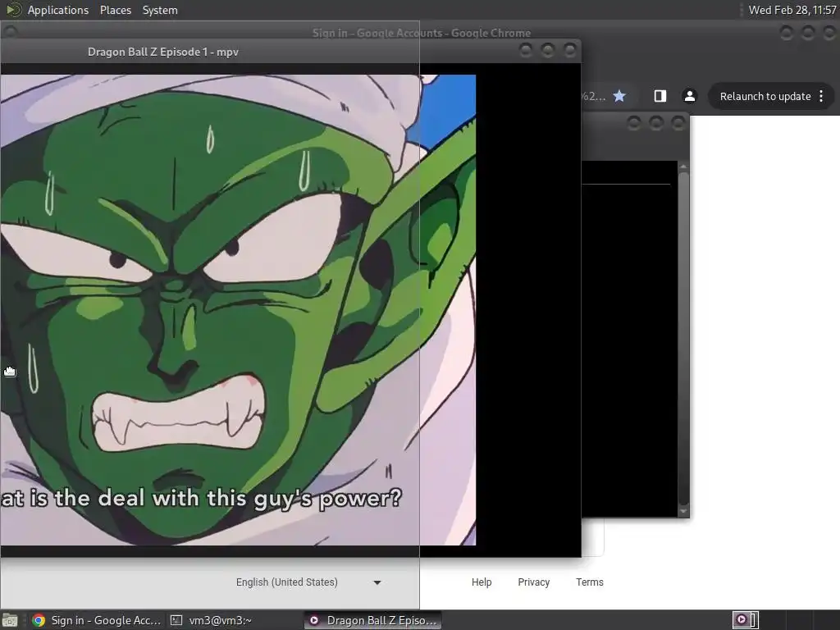Open the window menu button at Chrome's top-left corner
The width and height of the screenshot is (840, 630).
point(10,31)
